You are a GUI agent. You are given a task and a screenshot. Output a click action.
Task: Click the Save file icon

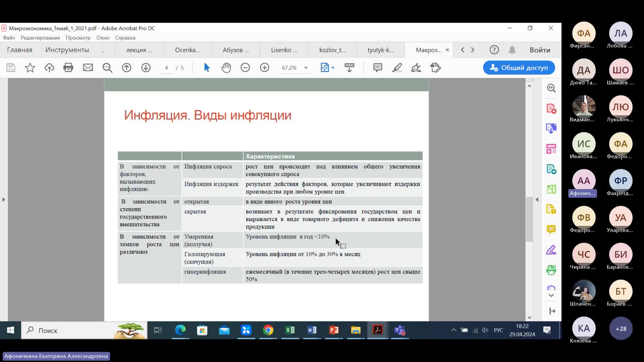click(x=11, y=68)
